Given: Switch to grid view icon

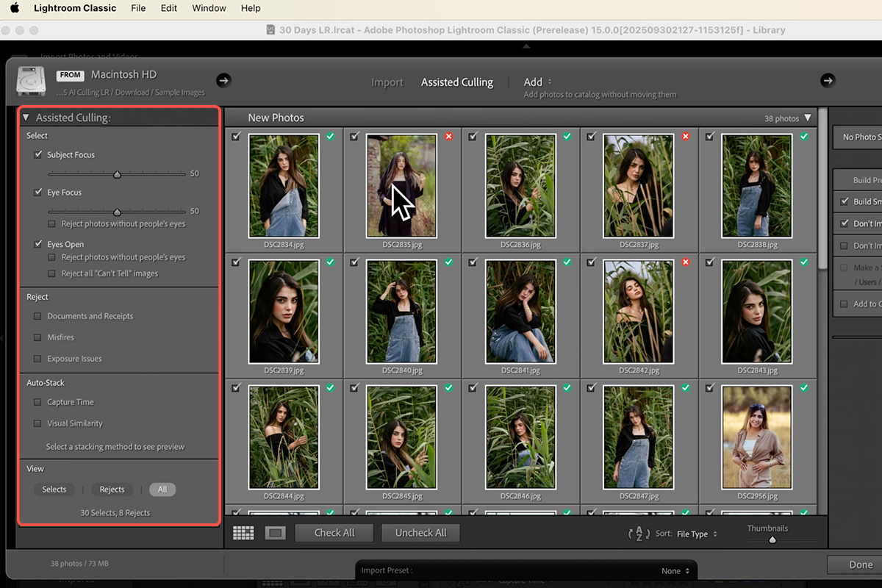Looking at the screenshot, I should click(243, 533).
